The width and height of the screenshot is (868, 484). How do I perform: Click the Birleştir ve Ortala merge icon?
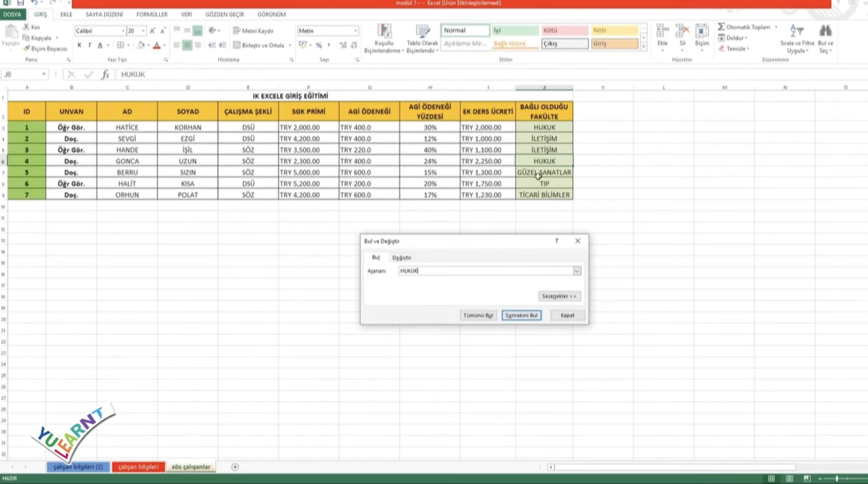pos(237,45)
